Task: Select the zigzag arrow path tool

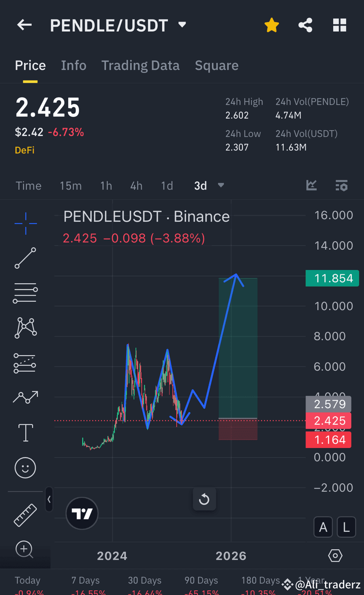Action: click(x=25, y=398)
